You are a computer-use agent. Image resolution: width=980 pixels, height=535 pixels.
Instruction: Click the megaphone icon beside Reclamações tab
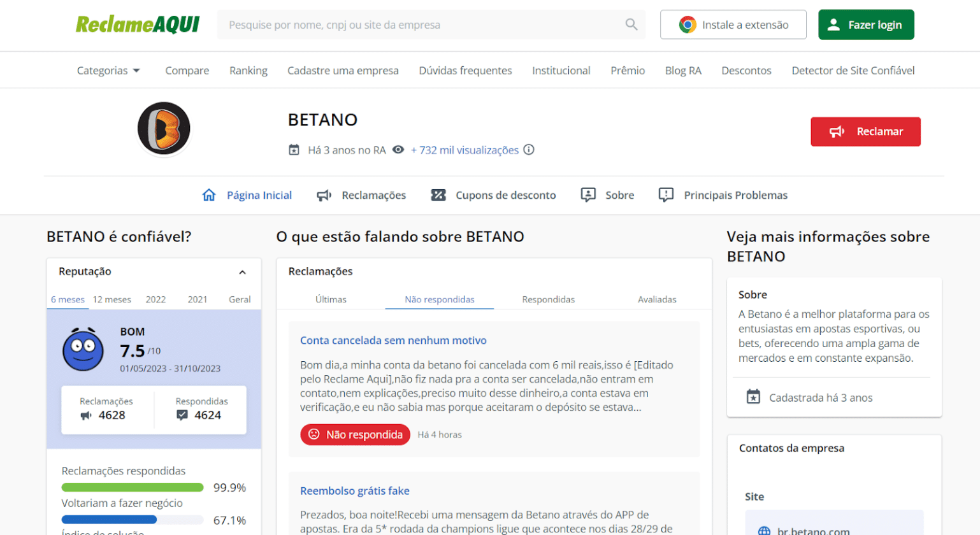324,195
